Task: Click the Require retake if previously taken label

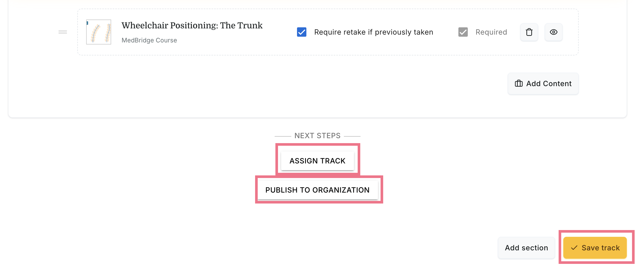Action: (374, 32)
